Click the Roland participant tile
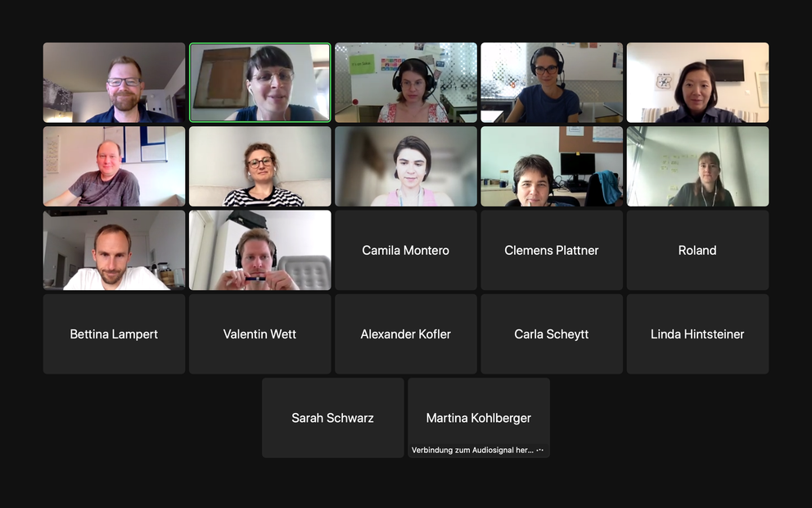The height and width of the screenshot is (508, 812). click(x=697, y=250)
